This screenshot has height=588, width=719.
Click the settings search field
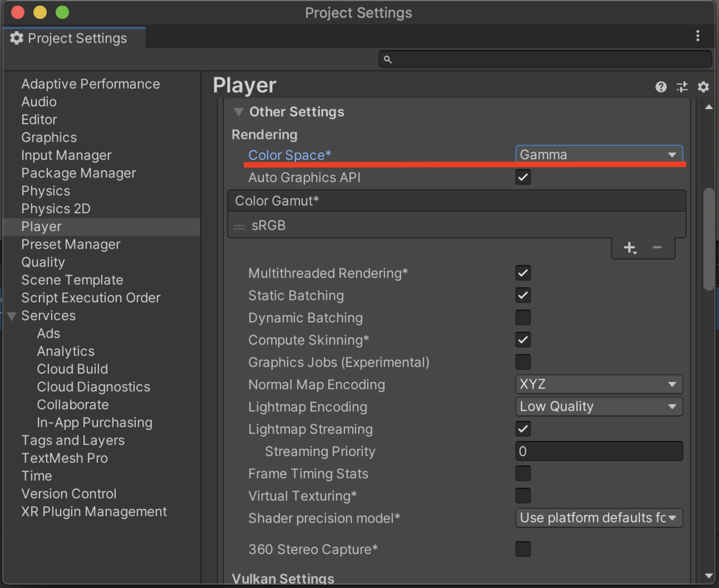(x=545, y=59)
